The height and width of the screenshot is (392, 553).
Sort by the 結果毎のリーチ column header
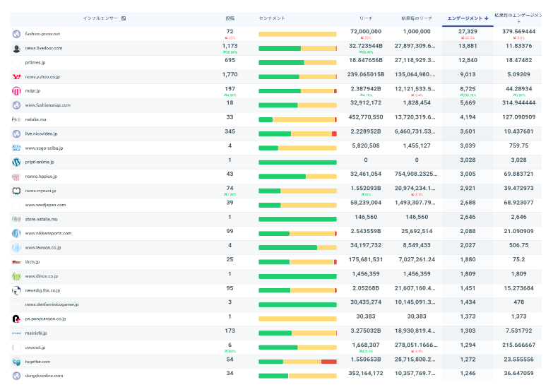(x=417, y=18)
